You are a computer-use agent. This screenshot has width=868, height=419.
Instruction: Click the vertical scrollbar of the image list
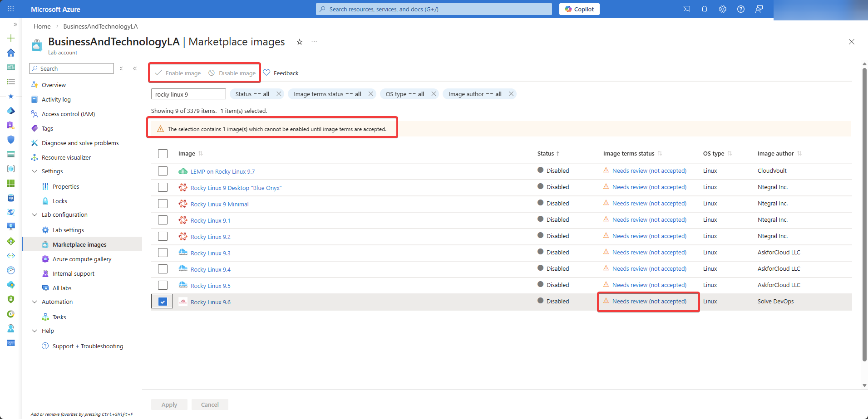pos(864,214)
